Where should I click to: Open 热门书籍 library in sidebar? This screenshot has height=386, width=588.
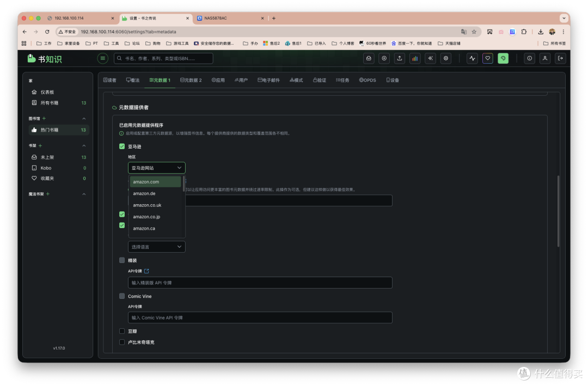[x=59, y=130]
